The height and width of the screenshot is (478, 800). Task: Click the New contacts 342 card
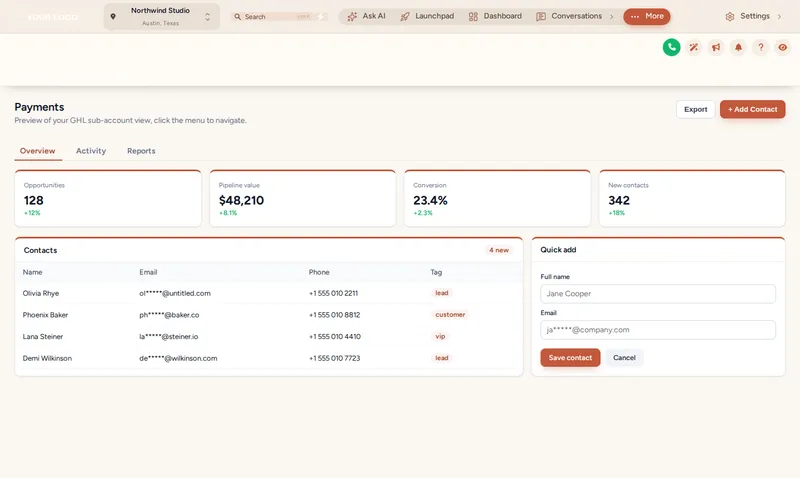click(692, 198)
